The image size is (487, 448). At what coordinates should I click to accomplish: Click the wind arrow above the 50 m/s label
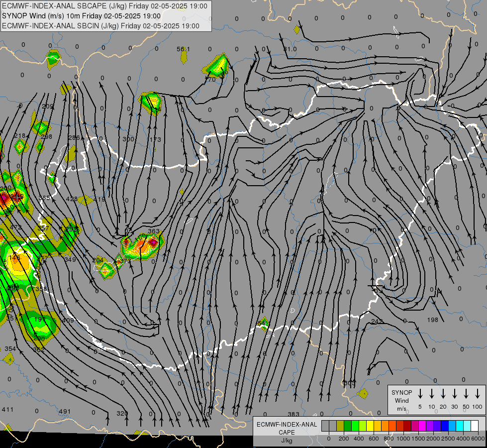[x=466, y=394]
